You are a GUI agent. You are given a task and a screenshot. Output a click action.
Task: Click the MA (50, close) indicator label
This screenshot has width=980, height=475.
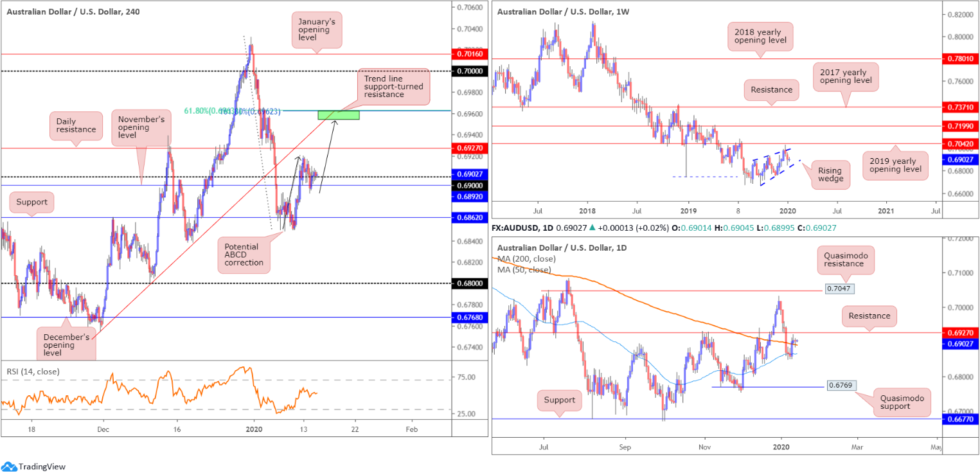pos(524,270)
